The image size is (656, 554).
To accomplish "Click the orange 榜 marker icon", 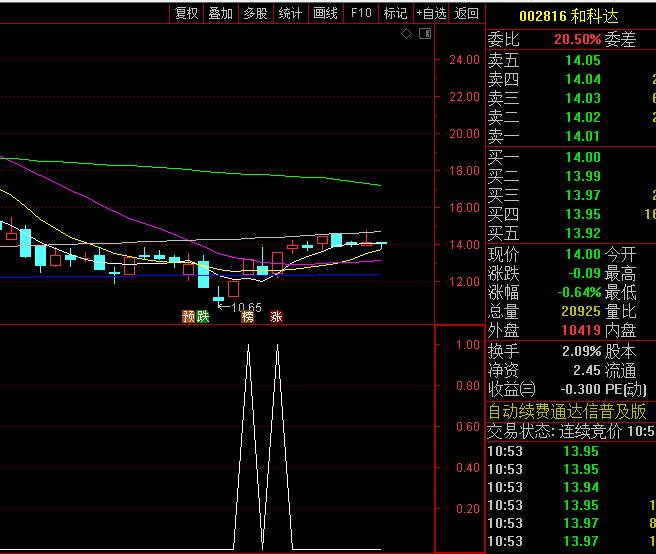I will click(248, 316).
